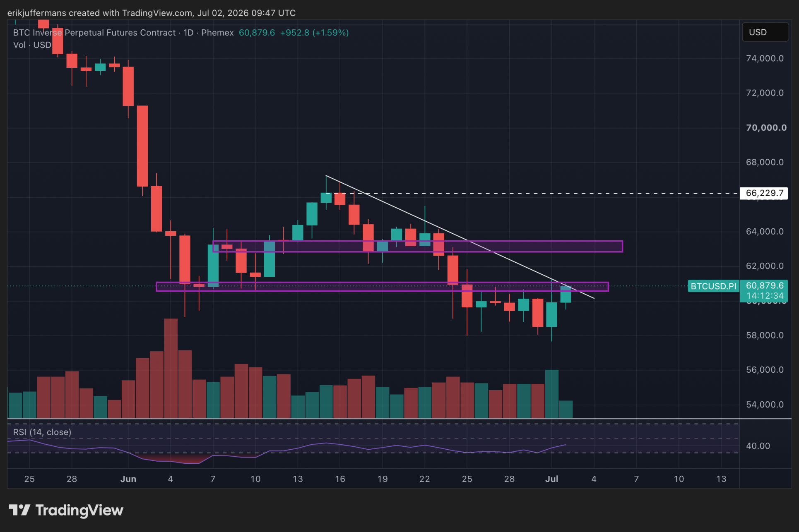Screen dimensions: 799x532
Task: Click the Vol · USD indicator label
Action: (x=32, y=45)
